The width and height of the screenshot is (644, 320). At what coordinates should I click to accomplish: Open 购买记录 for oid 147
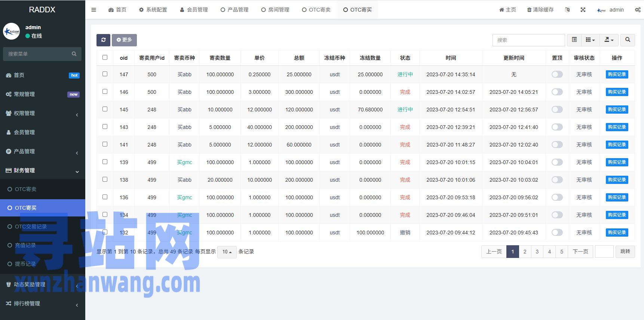pyautogui.click(x=617, y=74)
